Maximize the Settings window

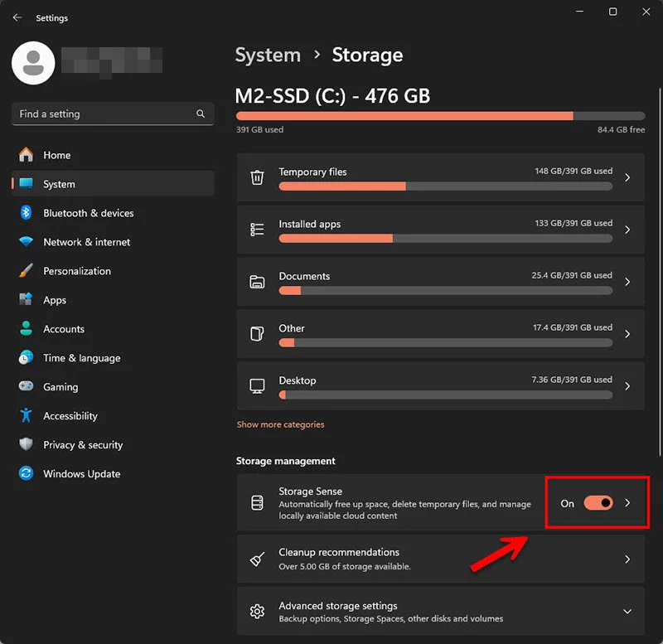coord(612,12)
